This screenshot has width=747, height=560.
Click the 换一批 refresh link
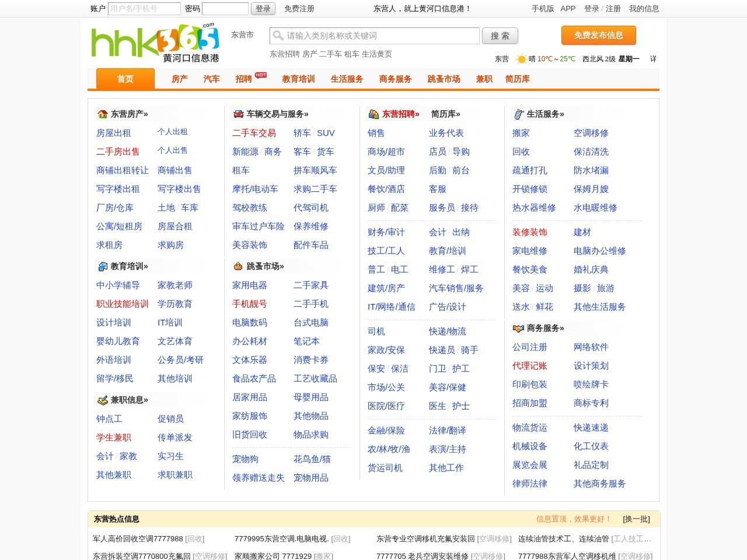point(636,519)
